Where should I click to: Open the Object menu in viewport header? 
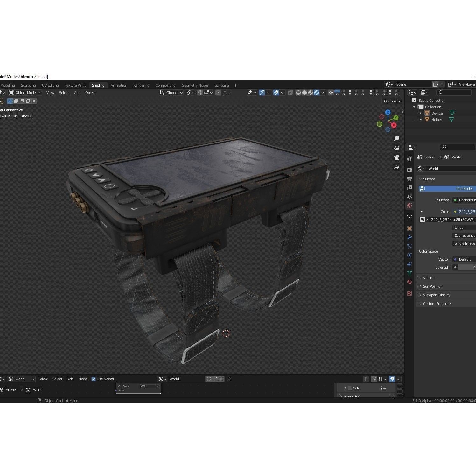click(90, 93)
